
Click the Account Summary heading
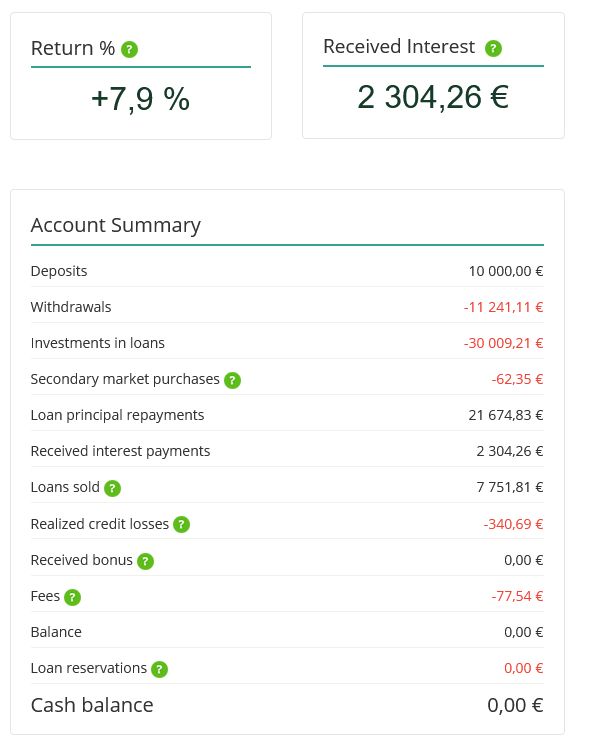tap(116, 225)
